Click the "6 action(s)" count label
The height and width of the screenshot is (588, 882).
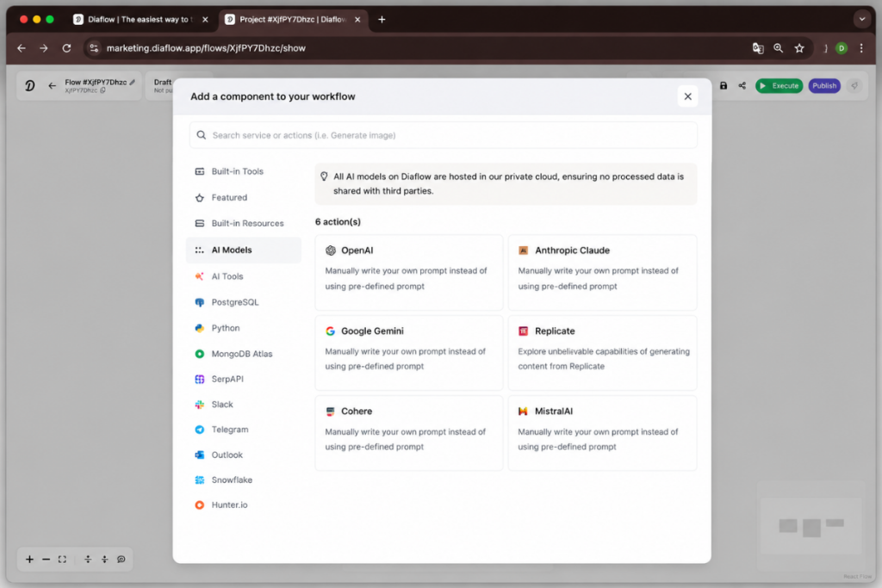338,222
